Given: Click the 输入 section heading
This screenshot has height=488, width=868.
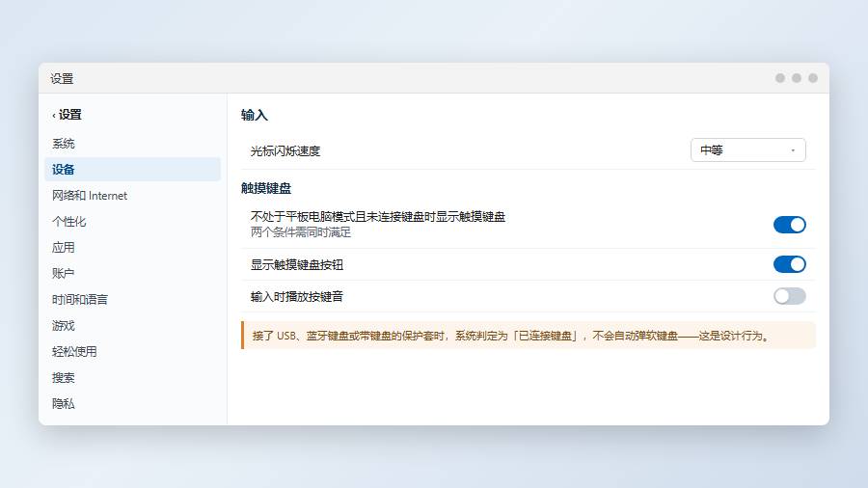Looking at the screenshot, I should [x=255, y=115].
